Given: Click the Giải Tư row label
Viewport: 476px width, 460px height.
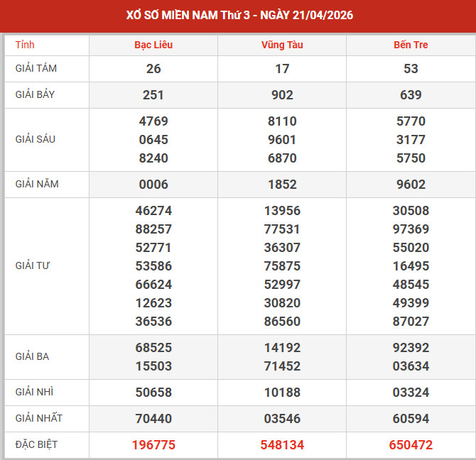Looking at the screenshot, I should tap(33, 265).
